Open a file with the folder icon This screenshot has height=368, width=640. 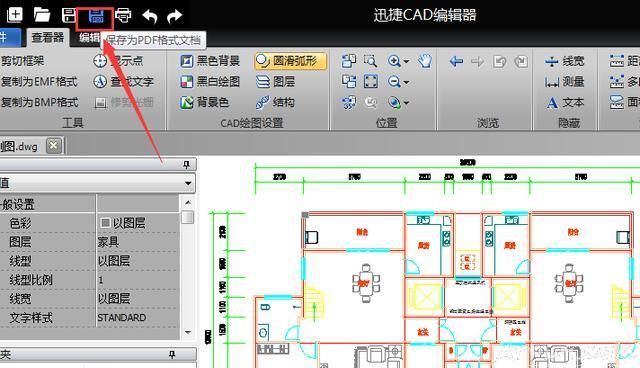click(42, 15)
